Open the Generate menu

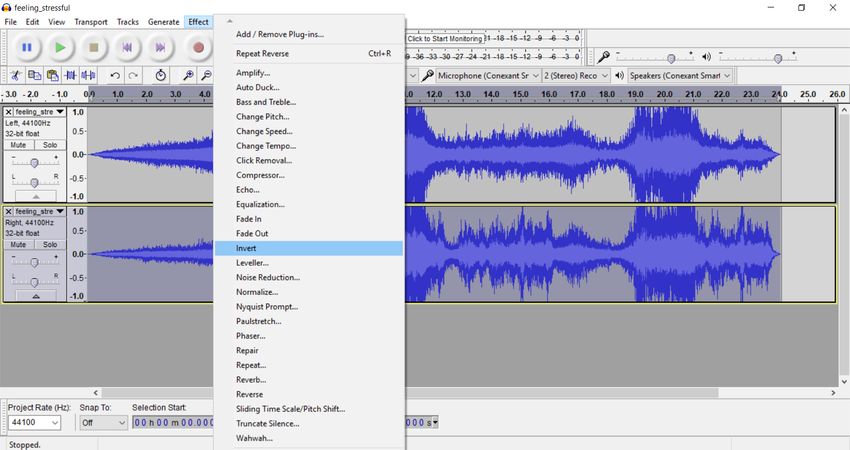coord(164,22)
